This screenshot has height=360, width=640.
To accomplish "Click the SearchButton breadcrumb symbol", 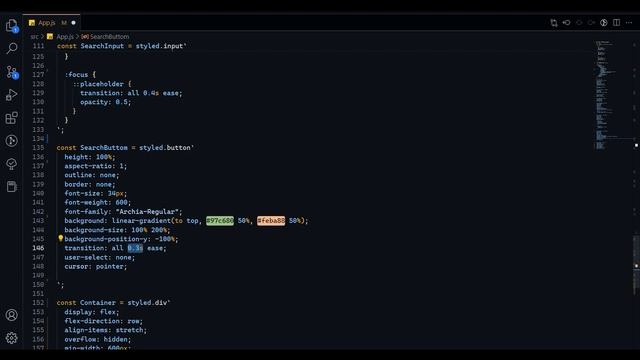I will coord(105,37).
